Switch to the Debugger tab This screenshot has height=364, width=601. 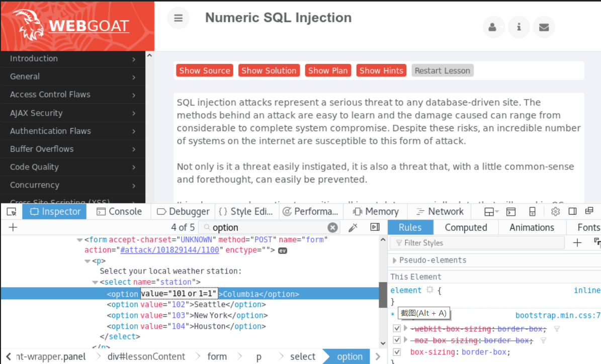[183, 212]
